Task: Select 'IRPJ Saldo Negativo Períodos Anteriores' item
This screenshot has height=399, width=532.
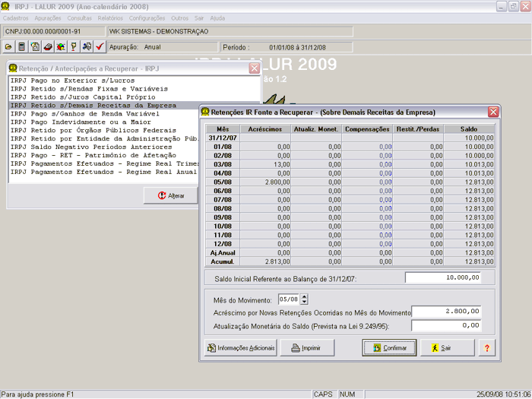Action: point(91,147)
